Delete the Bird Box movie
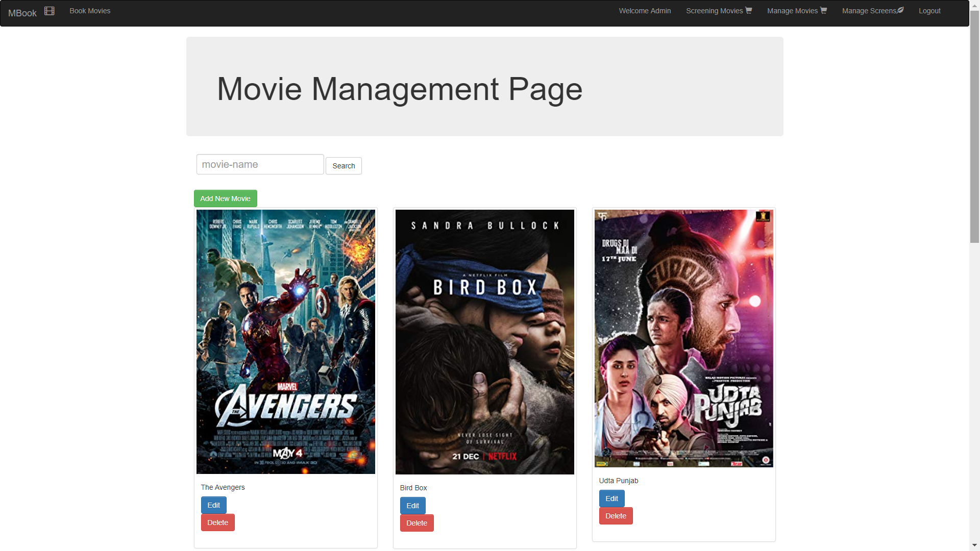Viewport: 980px width, 551px height. coord(416,523)
